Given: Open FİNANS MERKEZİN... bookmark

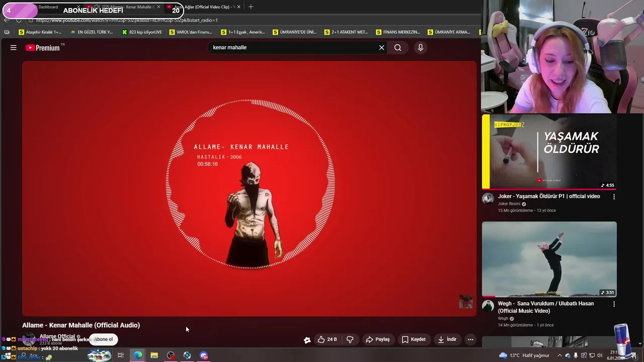Looking at the screenshot, I should click(398, 32).
